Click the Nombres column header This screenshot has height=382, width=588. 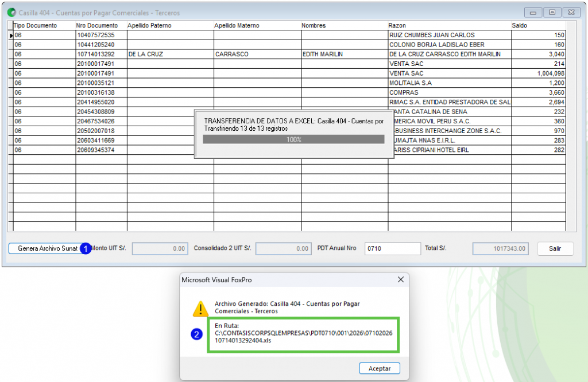click(x=345, y=25)
